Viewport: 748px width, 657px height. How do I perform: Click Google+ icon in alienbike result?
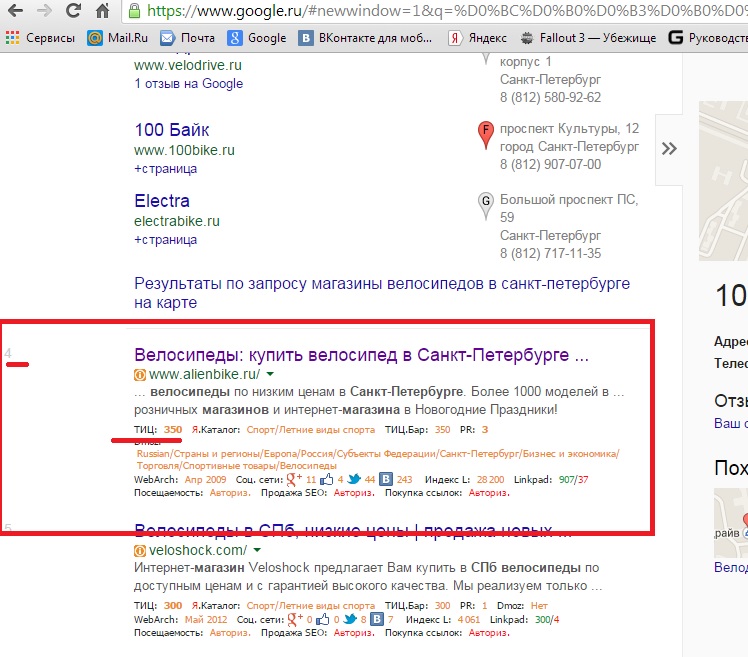coord(294,479)
